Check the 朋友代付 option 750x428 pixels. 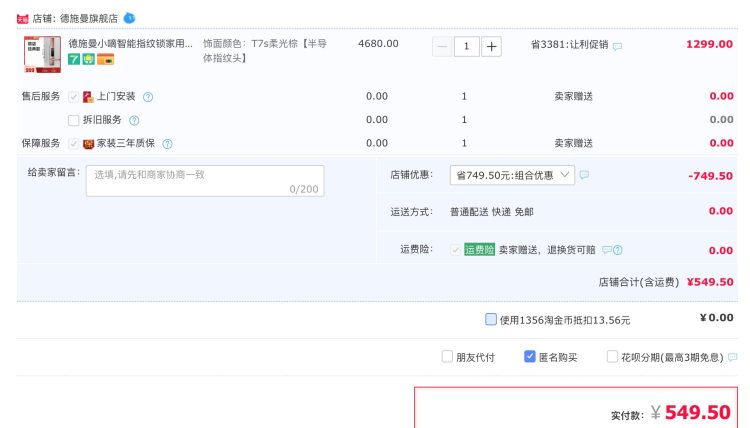447,356
